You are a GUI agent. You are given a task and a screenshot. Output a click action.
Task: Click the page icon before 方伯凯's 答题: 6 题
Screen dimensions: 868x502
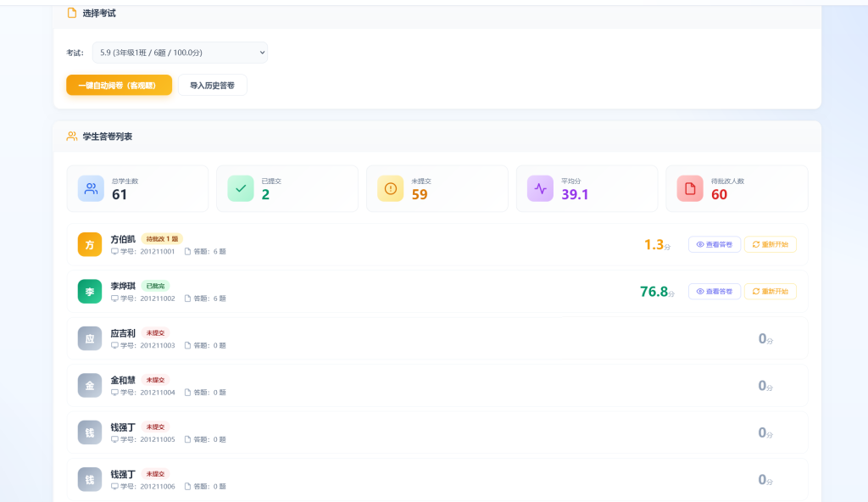point(187,252)
